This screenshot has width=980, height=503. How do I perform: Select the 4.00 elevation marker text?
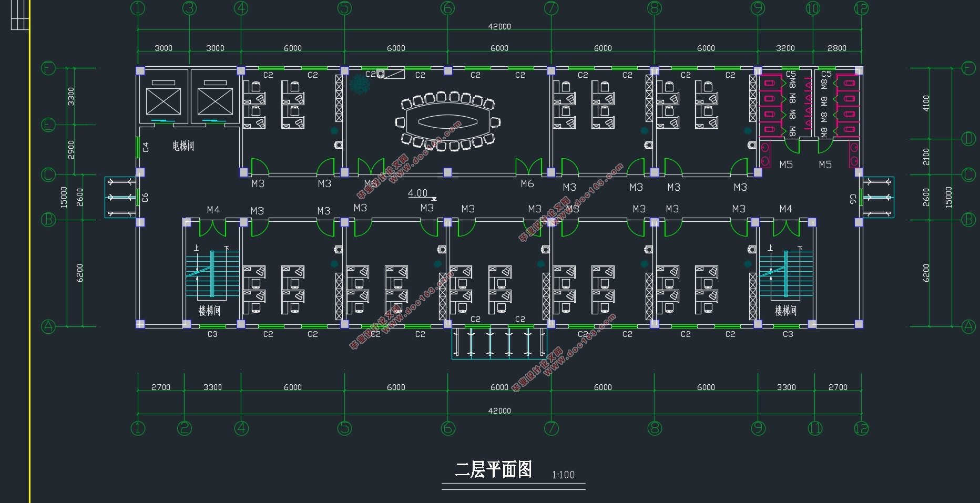click(x=418, y=193)
